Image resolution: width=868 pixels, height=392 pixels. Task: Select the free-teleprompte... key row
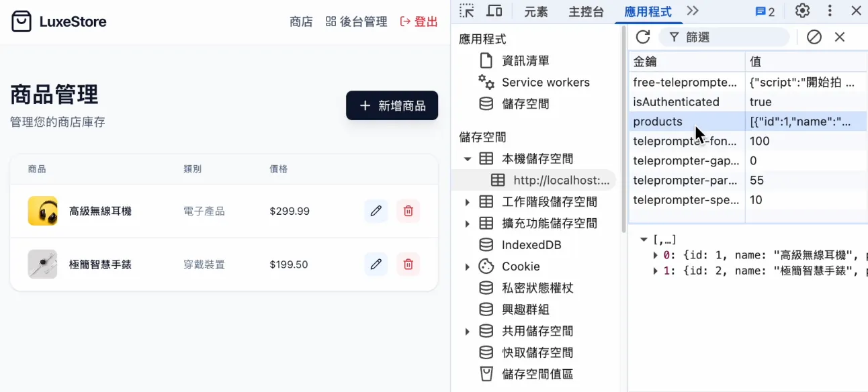748,83
